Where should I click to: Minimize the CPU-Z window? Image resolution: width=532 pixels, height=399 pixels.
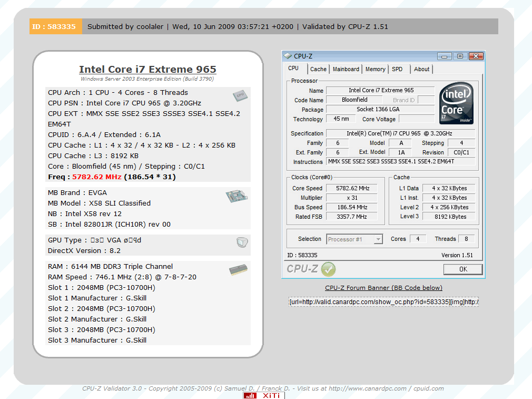[444, 56]
